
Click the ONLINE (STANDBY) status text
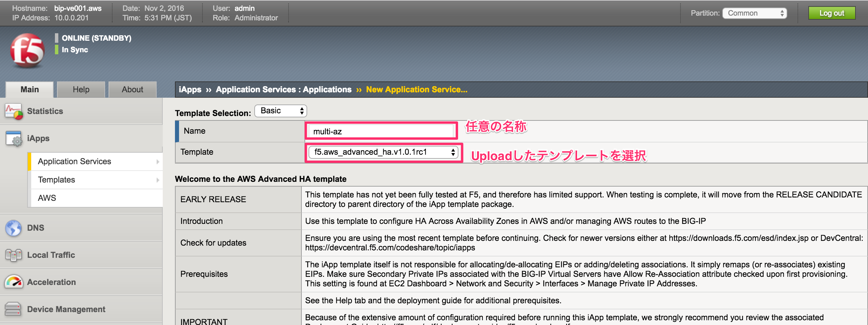97,38
